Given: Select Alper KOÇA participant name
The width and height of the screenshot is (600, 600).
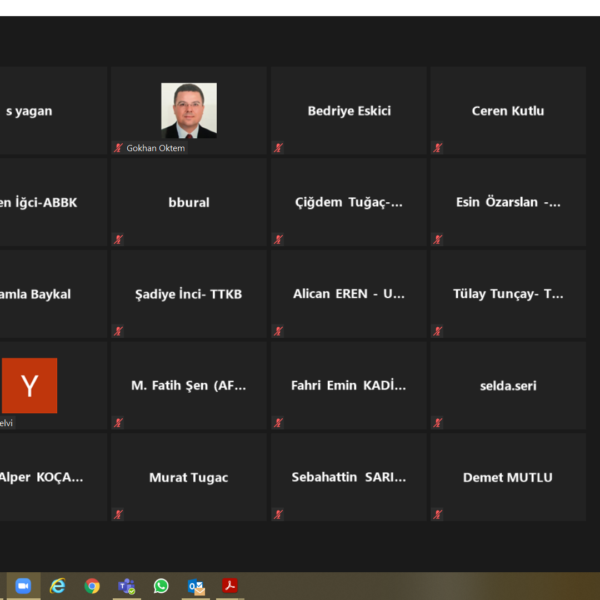Looking at the screenshot, I should tap(41, 478).
